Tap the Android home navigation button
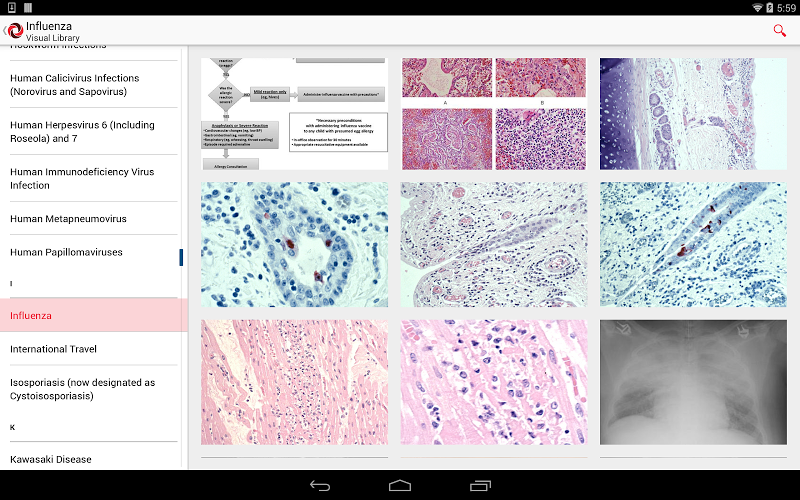Viewport: 800px width, 500px height. click(399, 485)
